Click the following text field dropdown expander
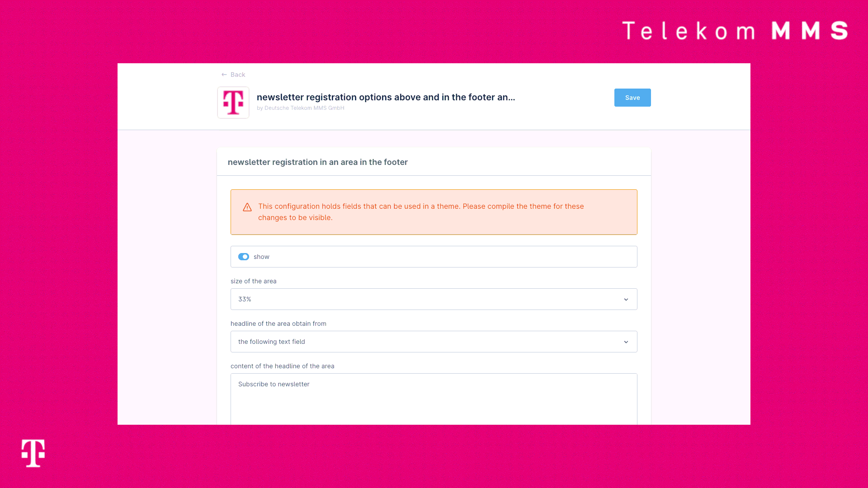The image size is (868, 488). point(626,342)
